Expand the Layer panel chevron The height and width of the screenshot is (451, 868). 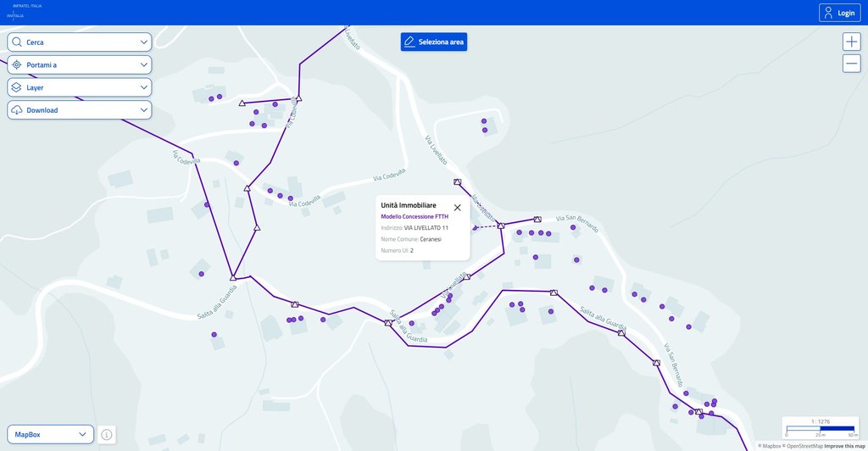point(144,87)
